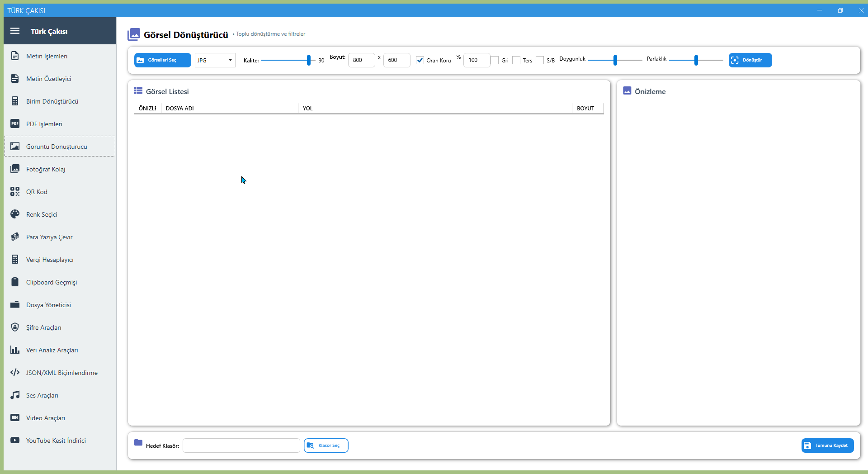Click the Kalite slider handle
868x474 pixels.
(x=309, y=60)
